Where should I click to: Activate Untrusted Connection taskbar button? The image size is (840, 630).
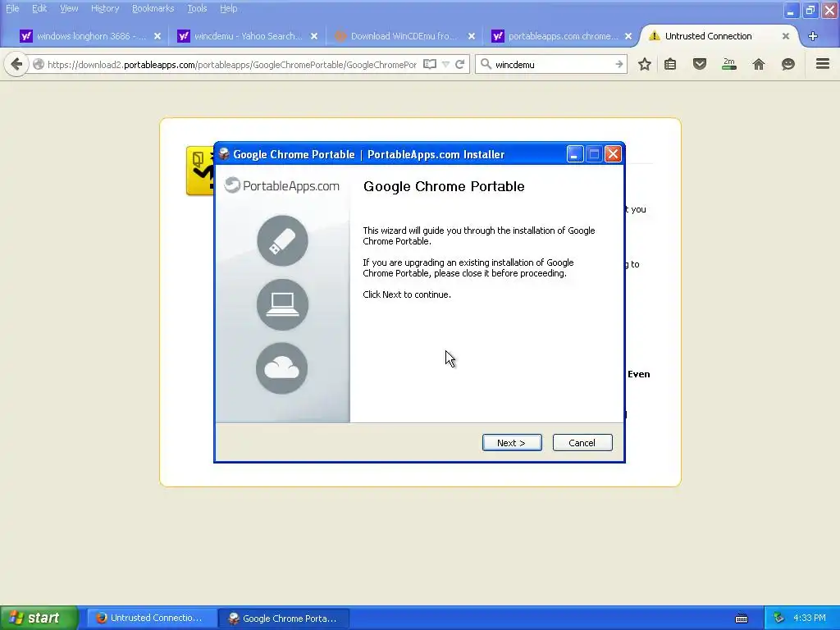(x=152, y=618)
